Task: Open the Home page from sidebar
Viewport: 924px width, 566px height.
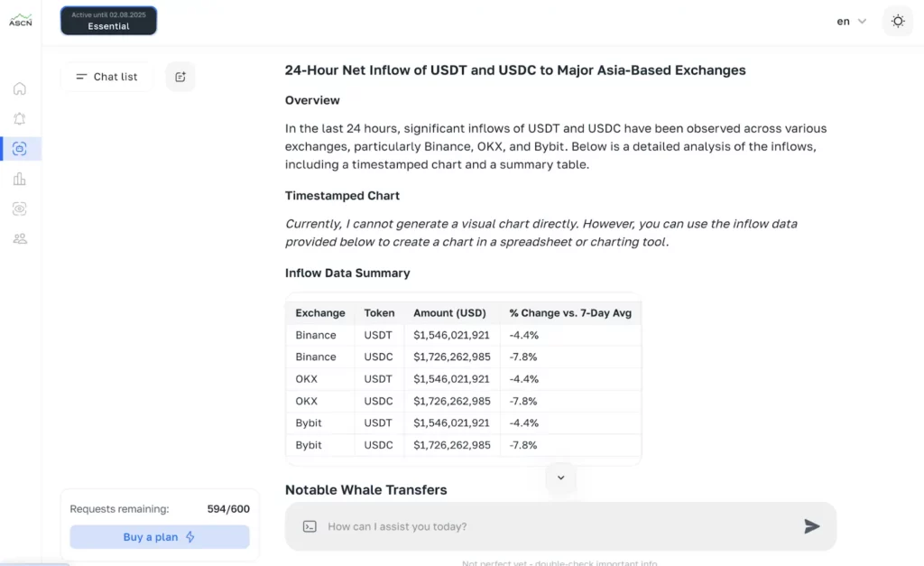Action: tap(20, 88)
